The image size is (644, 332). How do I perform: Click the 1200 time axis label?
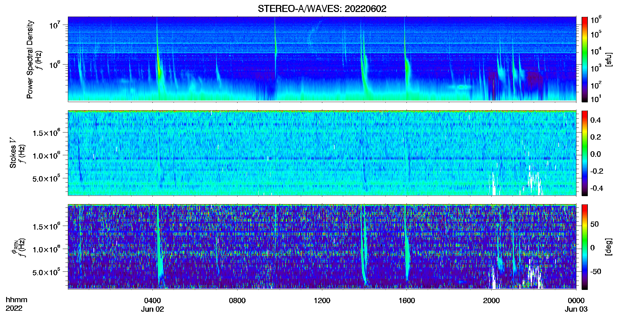pos(322,300)
